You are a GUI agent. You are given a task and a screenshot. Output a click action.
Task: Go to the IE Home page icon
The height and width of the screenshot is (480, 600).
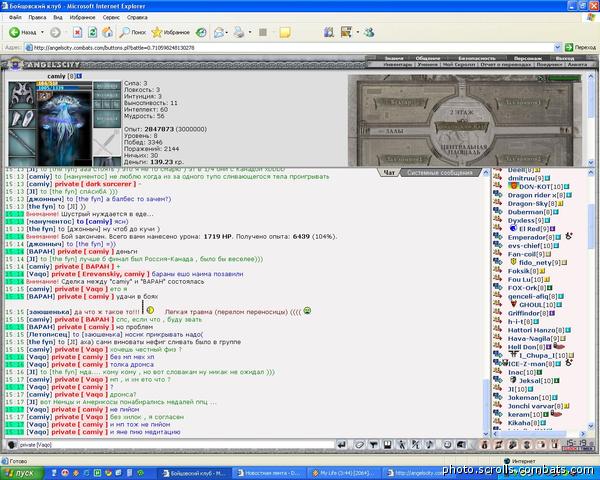pos(107,33)
